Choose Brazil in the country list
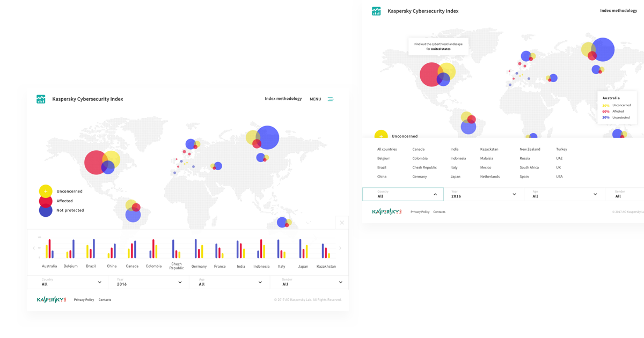Viewport: 644px width, 338px height. tap(382, 167)
